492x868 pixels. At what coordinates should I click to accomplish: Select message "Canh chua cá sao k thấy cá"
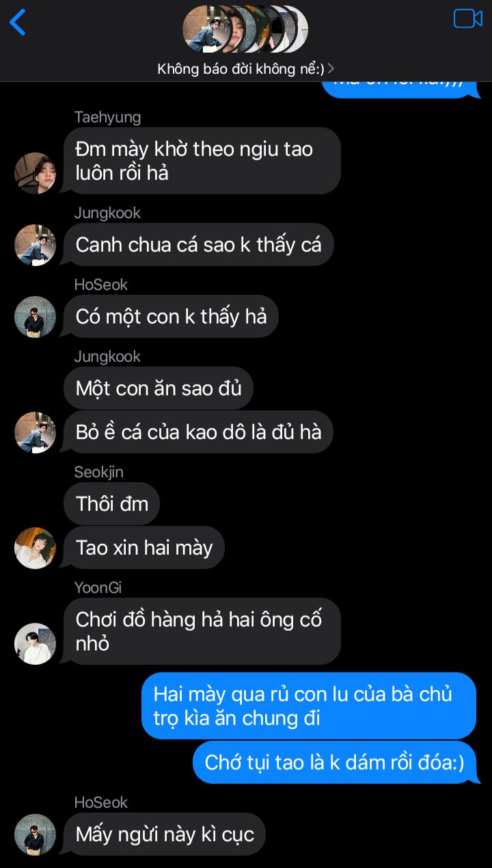click(x=199, y=245)
